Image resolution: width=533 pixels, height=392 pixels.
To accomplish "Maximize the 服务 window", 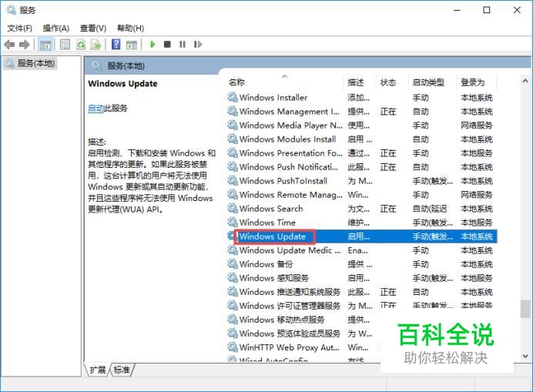I will click(487, 10).
